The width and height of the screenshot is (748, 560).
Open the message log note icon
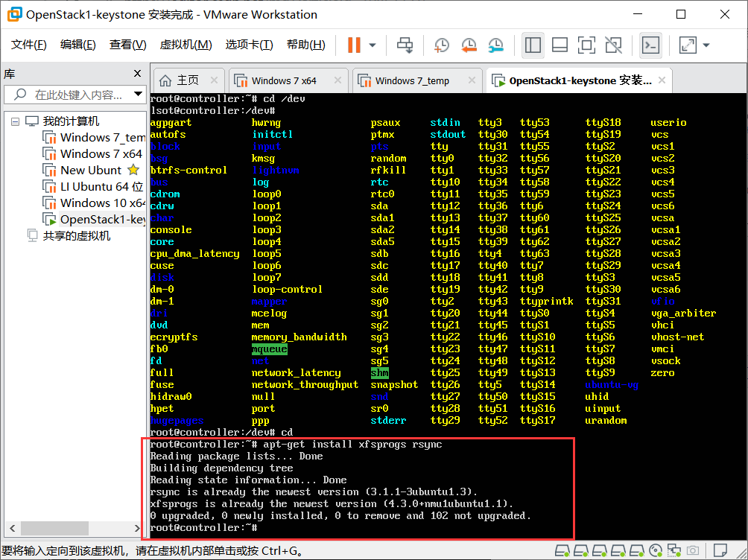click(720, 551)
